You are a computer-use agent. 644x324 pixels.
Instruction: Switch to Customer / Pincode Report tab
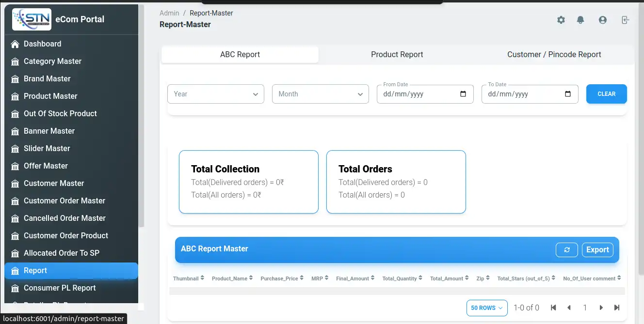(x=554, y=55)
